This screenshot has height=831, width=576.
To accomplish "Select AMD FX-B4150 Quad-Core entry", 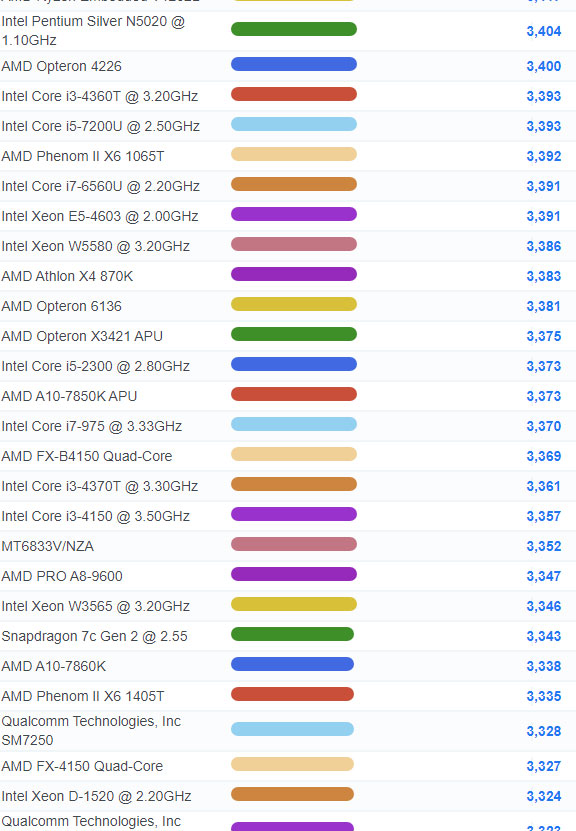I will 87,456.
